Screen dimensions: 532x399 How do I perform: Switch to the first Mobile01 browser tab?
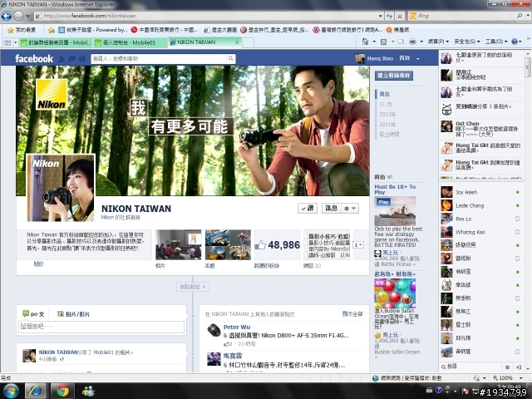(56, 42)
